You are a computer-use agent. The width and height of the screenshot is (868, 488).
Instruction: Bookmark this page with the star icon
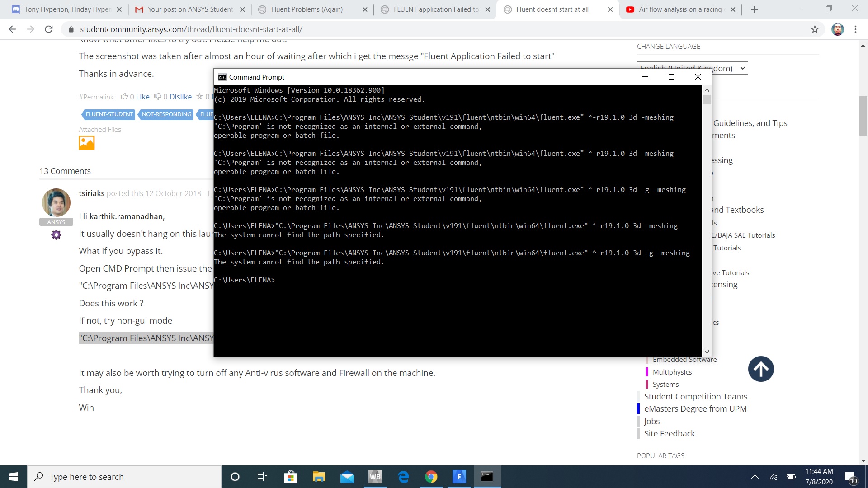(815, 29)
